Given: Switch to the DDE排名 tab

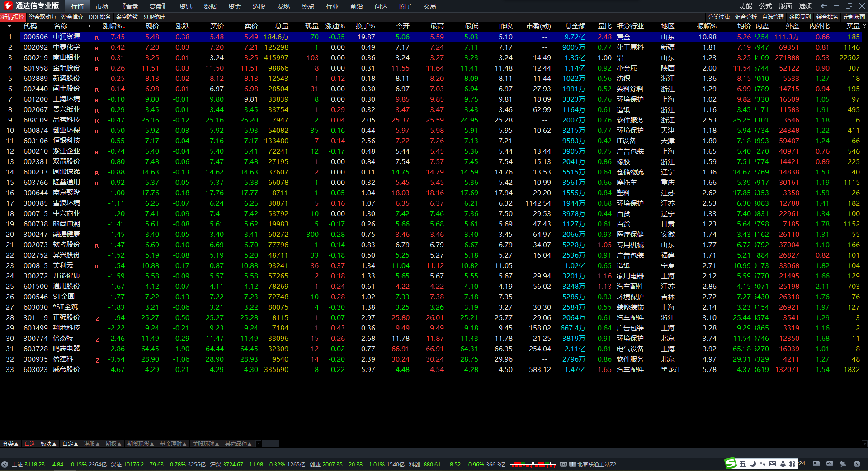Looking at the screenshot, I should [99, 17].
